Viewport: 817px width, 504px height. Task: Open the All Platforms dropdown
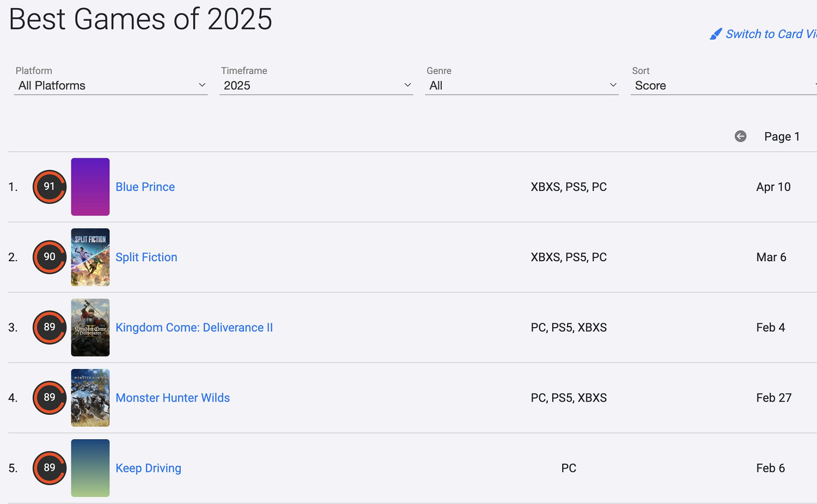(x=111, y=85)
